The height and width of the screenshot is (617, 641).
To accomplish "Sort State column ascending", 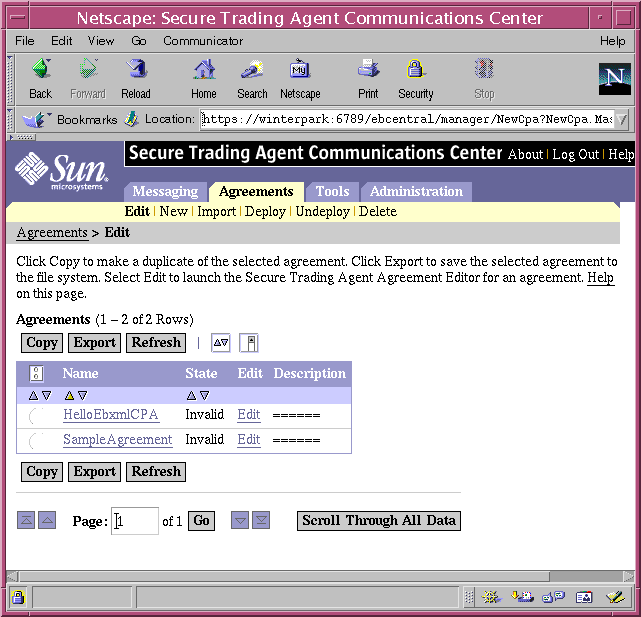I will [191, 395].
